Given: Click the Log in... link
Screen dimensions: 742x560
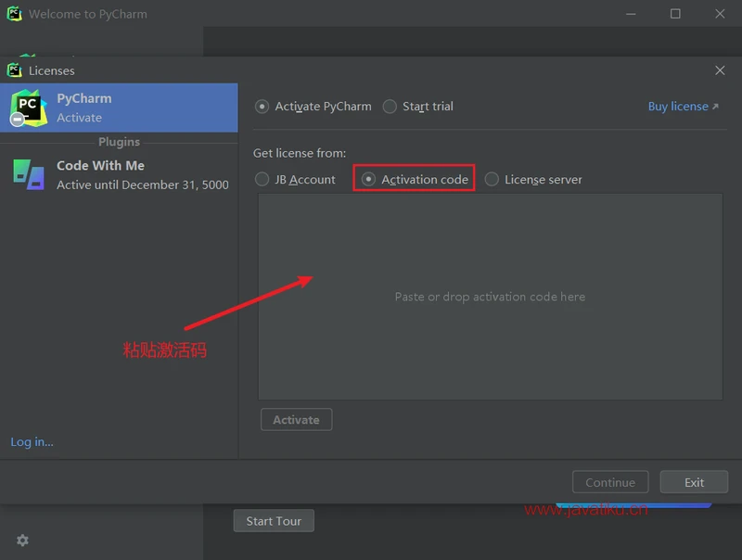Looking at the screenshot, I should 32,442.
